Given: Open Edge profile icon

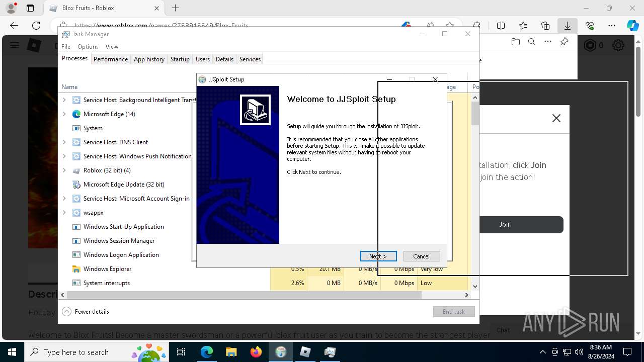Looking at the screenshot, I should [11, 8].
